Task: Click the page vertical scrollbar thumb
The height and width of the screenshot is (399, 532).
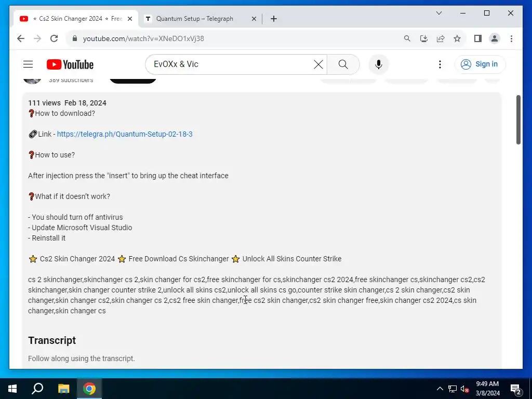Action: 518,119
